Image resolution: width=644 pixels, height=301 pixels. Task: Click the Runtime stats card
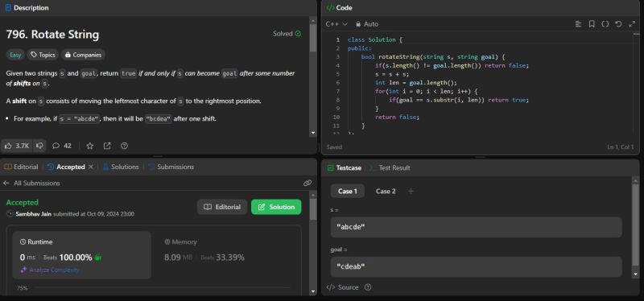click(x=82, y=255)
